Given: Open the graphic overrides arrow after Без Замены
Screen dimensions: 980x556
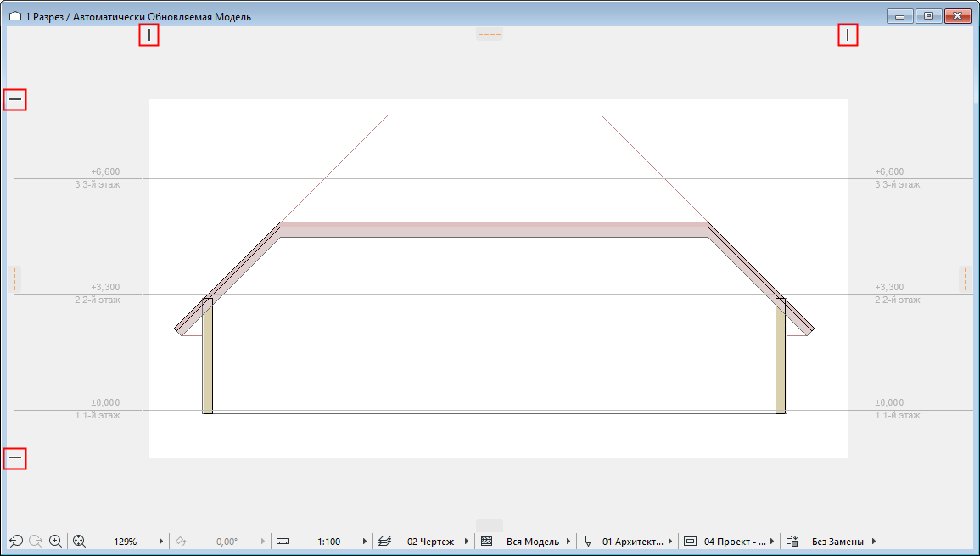Looking at the screenshot, I should point(874,541).
